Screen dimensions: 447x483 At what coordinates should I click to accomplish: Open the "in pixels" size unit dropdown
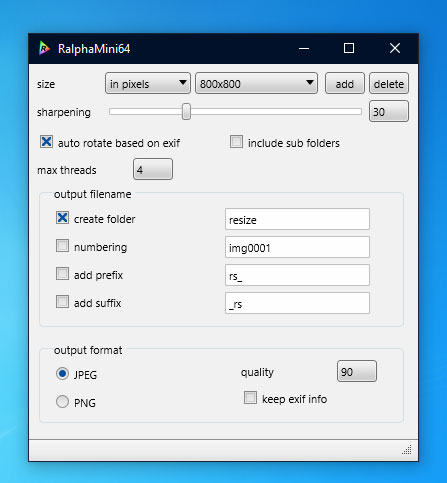pos(148,83)
